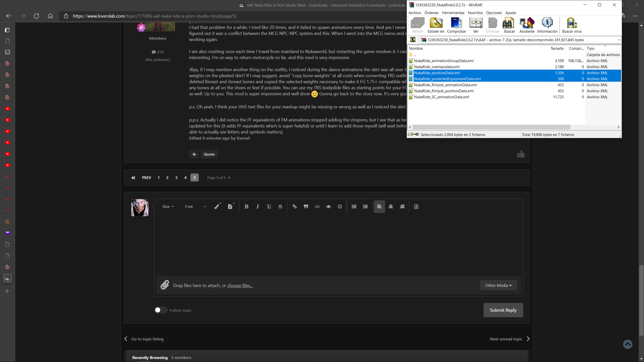Open WinRAR Opciones menu
Viewport: 644px width, 362px height.
coord(494,13)
